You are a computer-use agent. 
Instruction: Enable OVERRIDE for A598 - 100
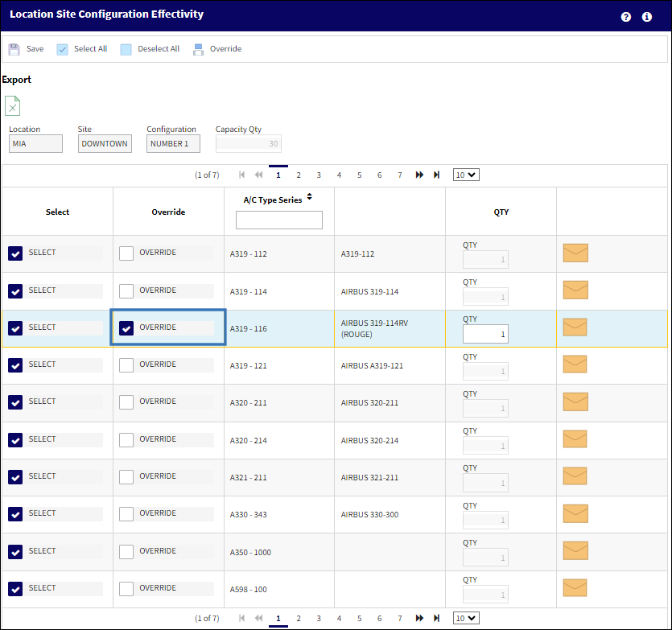coord(126,589)
